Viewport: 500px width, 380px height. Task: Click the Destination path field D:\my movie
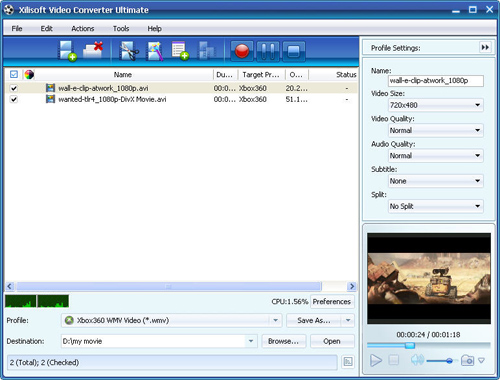click(154, 341)
